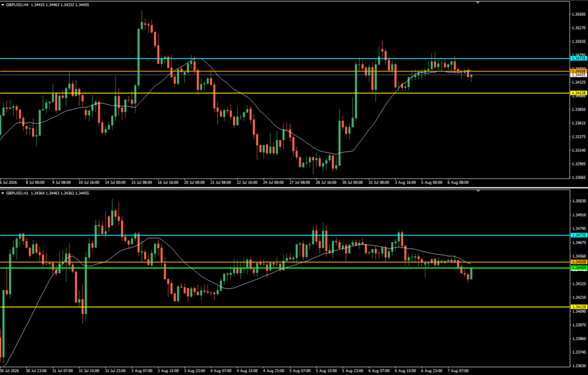Click the '5 Aug 23:00' time axis label
This screenshot has width=588, height=375.
click(x=353, y=371)
